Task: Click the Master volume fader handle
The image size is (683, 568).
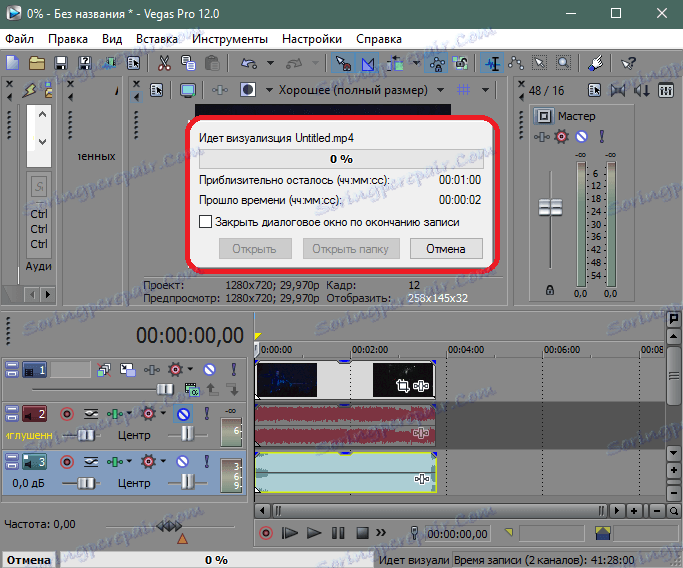Action: point(550,207)
